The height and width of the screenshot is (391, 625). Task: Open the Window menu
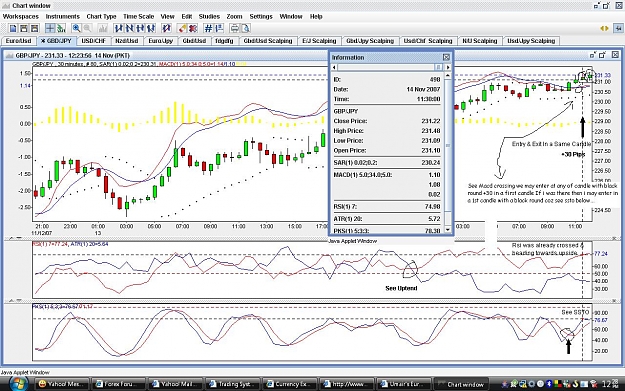click(291, 16)
